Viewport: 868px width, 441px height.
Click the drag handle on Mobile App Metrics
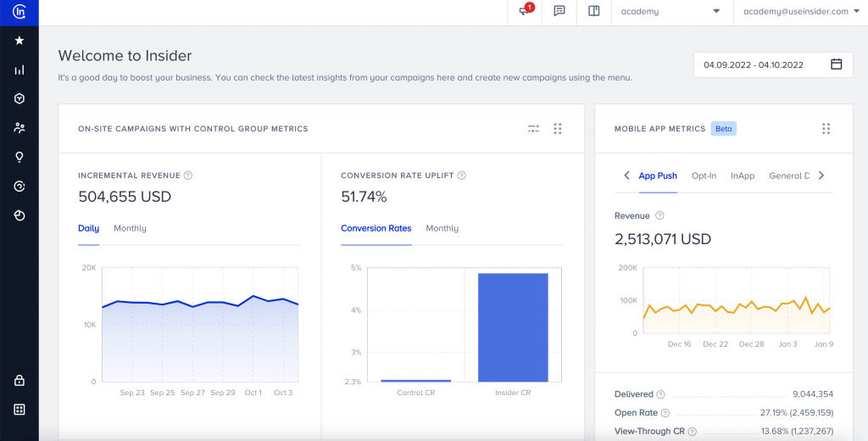(826, 129)
